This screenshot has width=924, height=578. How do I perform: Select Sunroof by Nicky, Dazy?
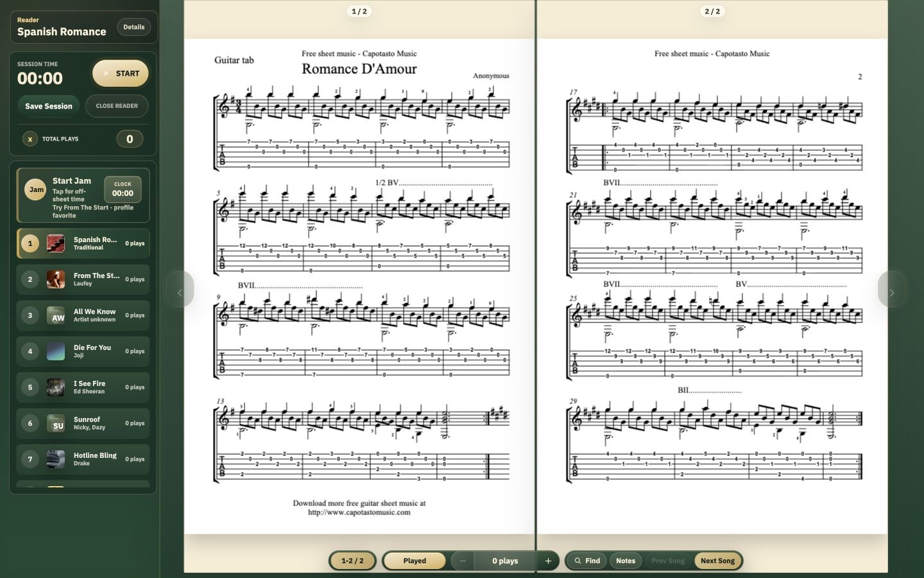pos(83,423)
